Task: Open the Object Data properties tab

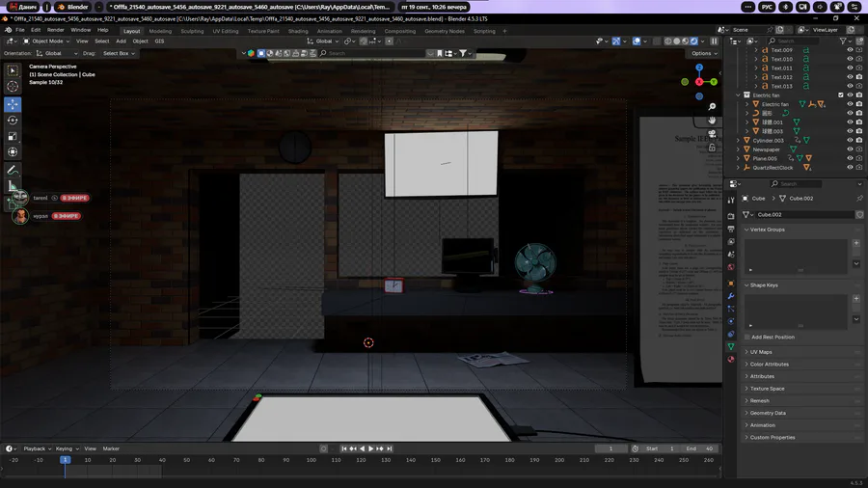Action: 731,347
